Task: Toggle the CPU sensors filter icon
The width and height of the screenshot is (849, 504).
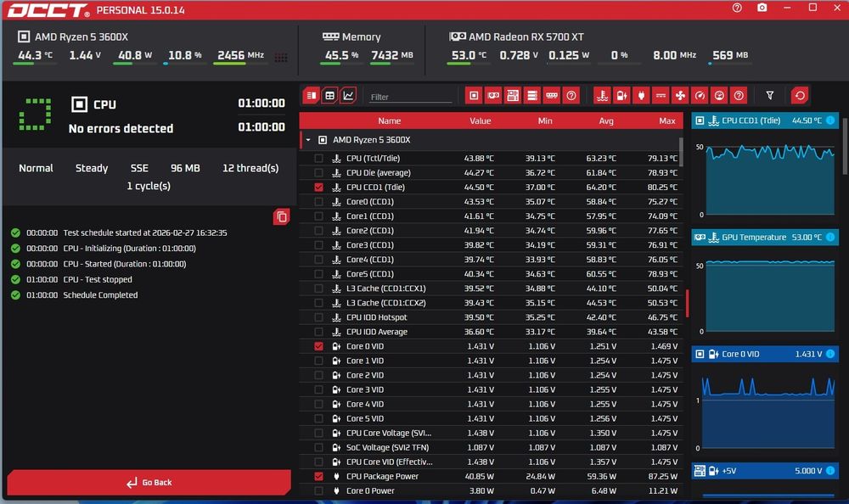Action: coord(474,96)
